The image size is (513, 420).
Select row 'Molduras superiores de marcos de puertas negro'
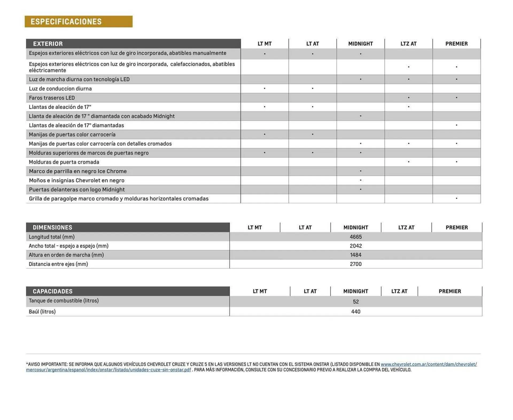point(253,153)
